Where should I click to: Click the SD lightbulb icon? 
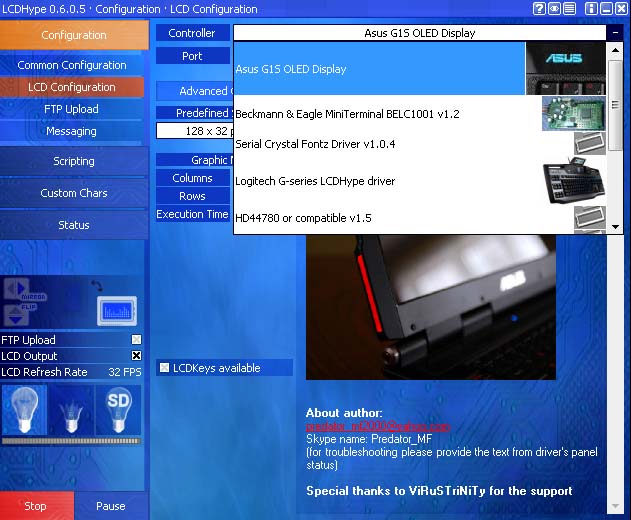(x=118, y=410)
